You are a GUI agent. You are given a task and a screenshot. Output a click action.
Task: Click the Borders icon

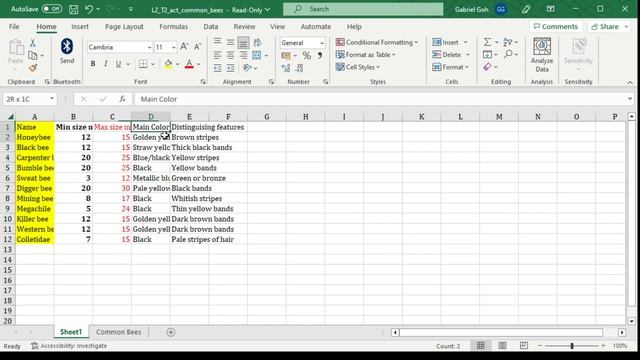pos(143,64)
